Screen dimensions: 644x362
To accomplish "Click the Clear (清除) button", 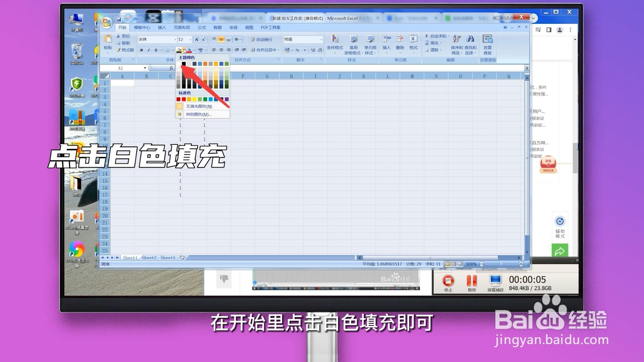I will [x=433, y=50].
